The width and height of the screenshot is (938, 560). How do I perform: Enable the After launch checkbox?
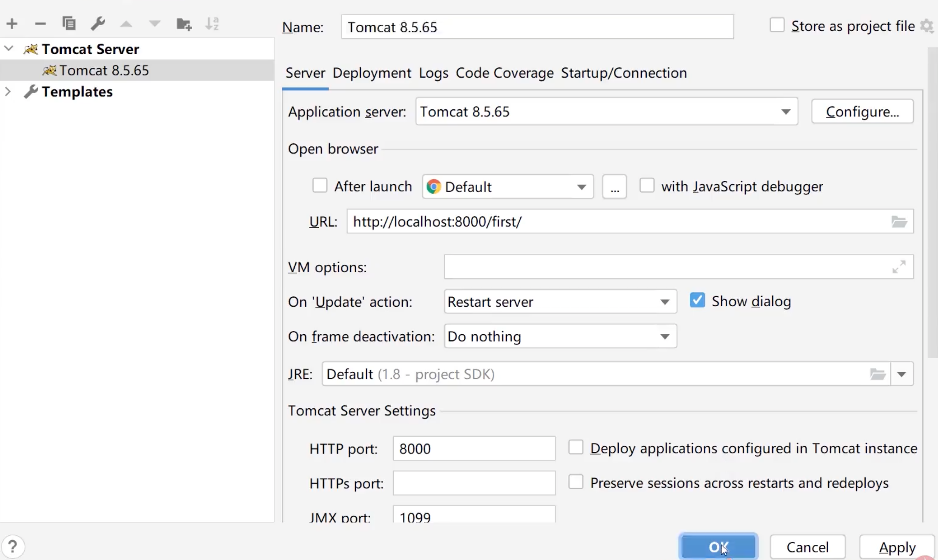tap(320, 186)
